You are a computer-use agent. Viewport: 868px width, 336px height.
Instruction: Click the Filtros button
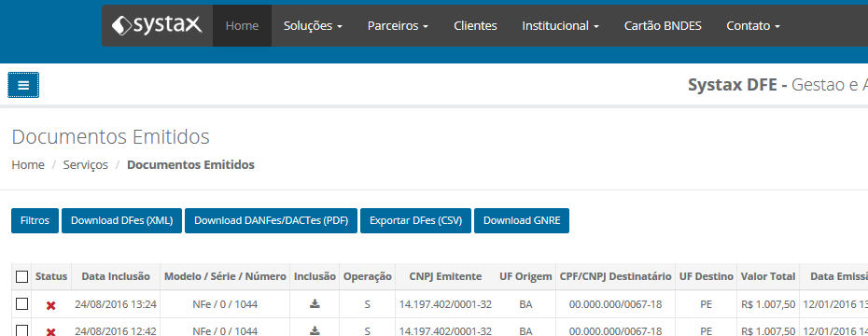coord(35,220)
